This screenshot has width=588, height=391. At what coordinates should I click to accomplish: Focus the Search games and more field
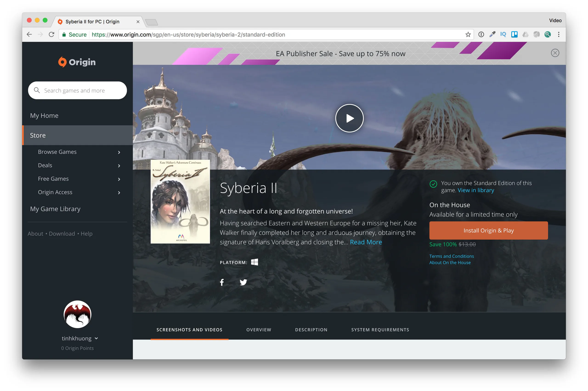click(x=77, y=90)
